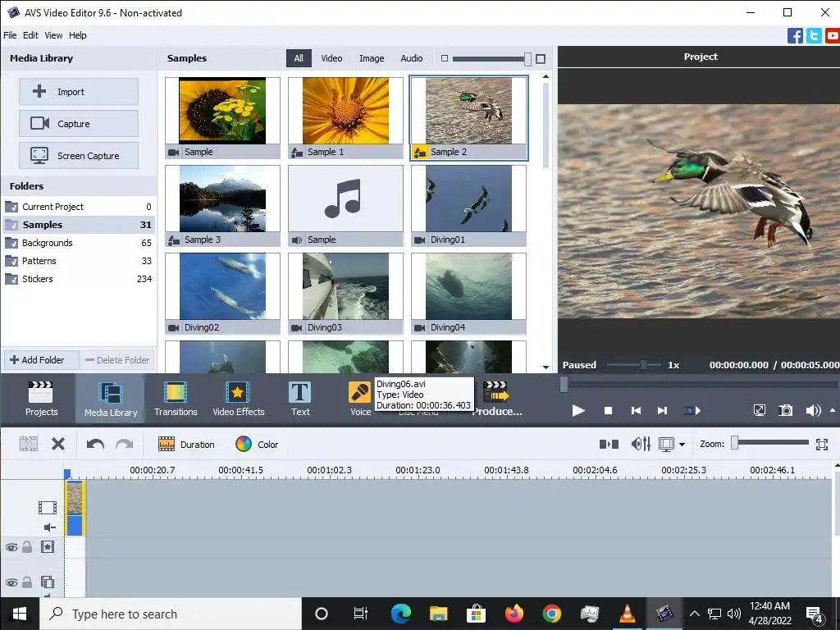The height and width of the screenshot is (630, 840).
Task: Expand the volume control arrow
Action: (832, 410)
